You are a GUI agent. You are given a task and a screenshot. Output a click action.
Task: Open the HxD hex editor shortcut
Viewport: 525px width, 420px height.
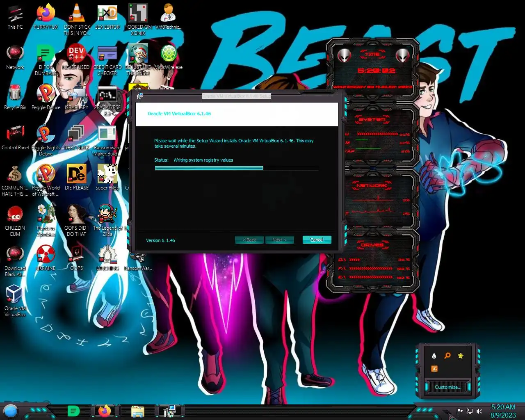(107, 17)
